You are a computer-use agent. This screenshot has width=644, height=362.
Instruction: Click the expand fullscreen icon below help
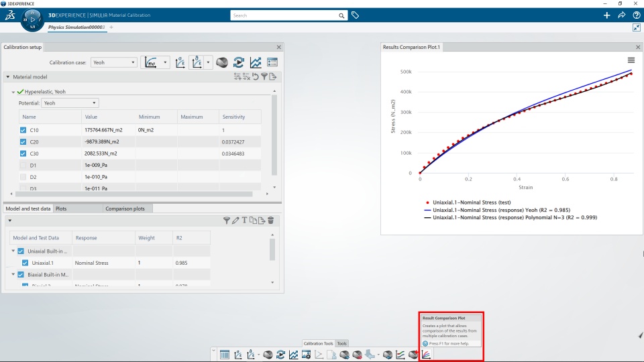click(636, 27)
